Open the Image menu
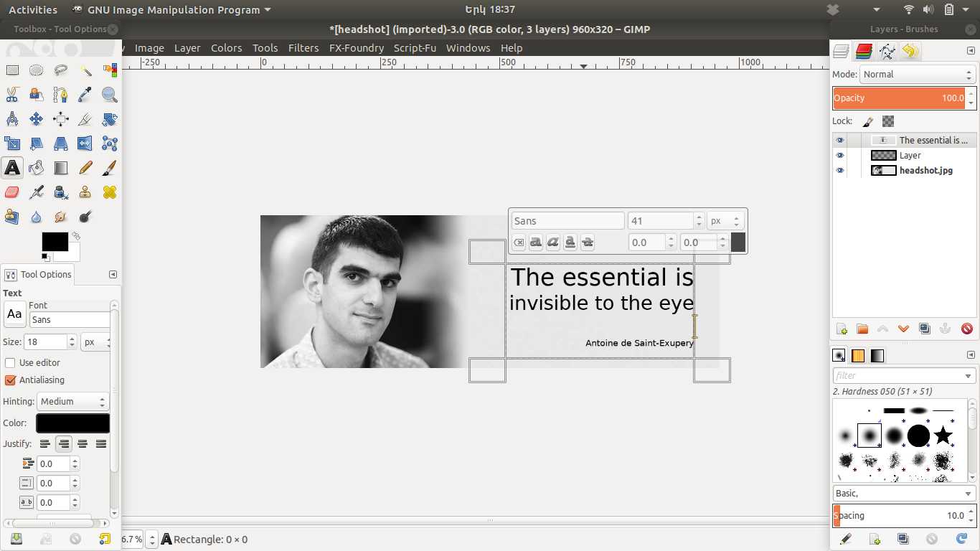This screenshot has width=980, height=551. click(x=149, y=48)
